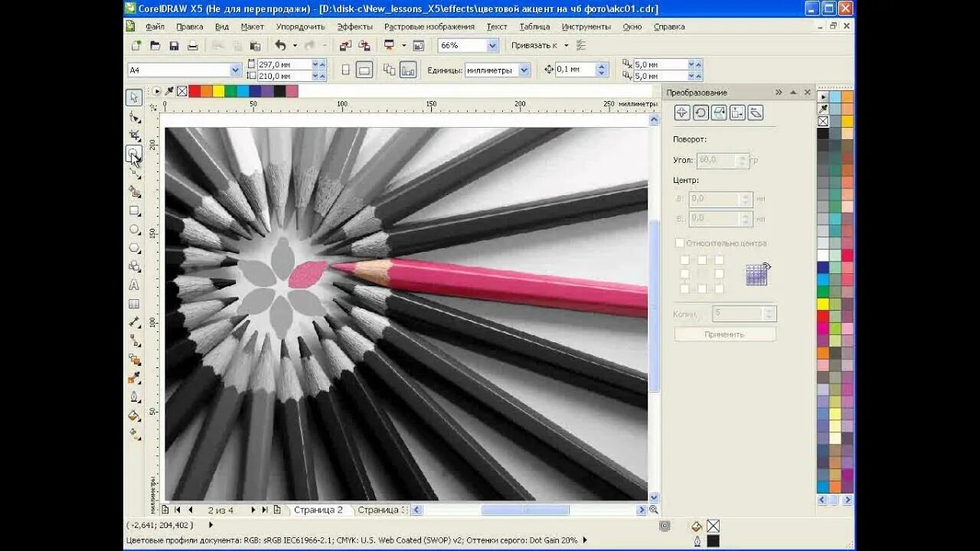Select the Zoom tool in toolbox

134,154
